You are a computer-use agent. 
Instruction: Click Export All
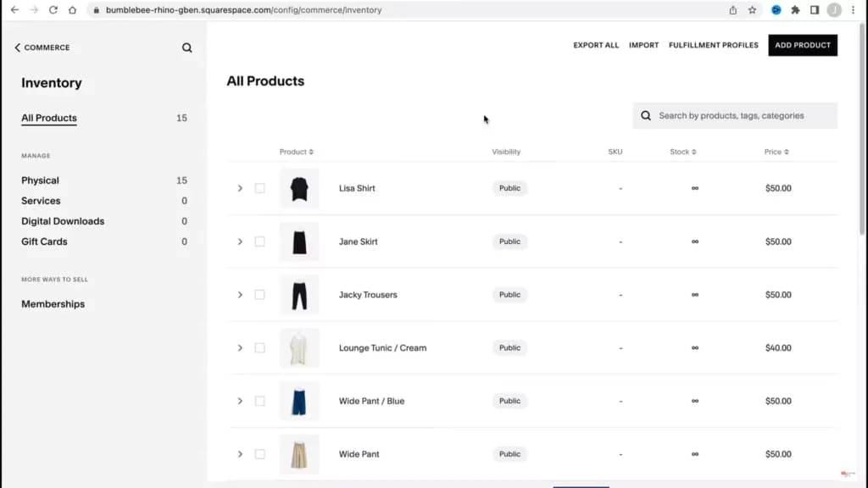coord(596,46)
